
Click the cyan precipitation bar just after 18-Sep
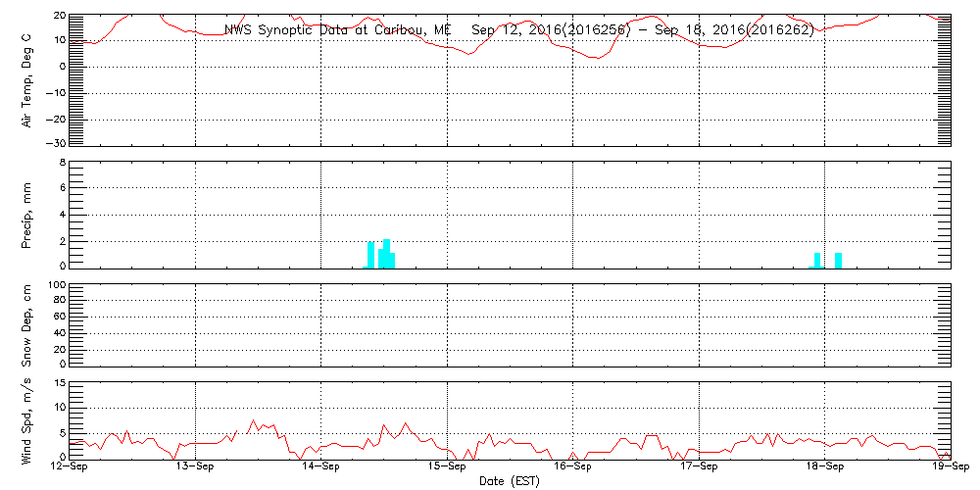pos(839,260)
